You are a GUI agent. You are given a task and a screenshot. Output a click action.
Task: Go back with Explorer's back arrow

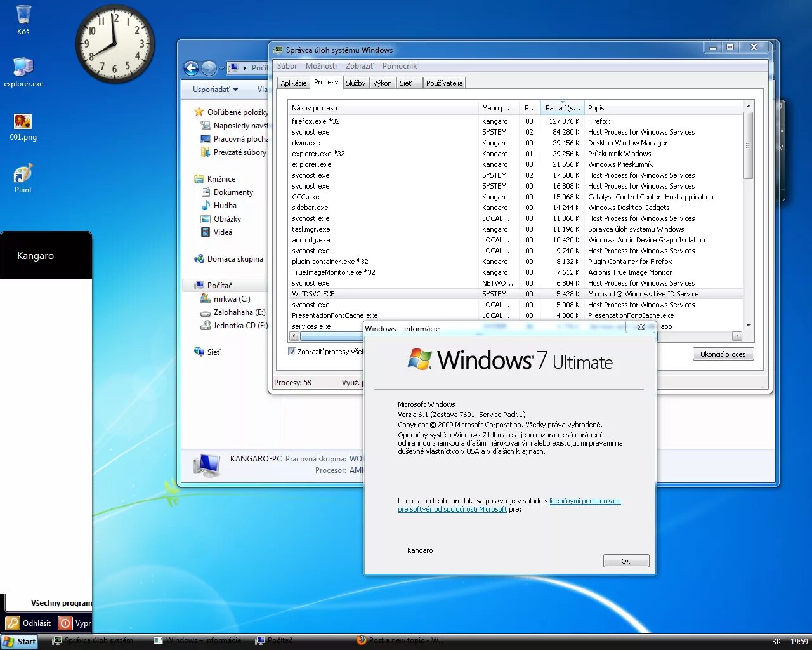191,68
